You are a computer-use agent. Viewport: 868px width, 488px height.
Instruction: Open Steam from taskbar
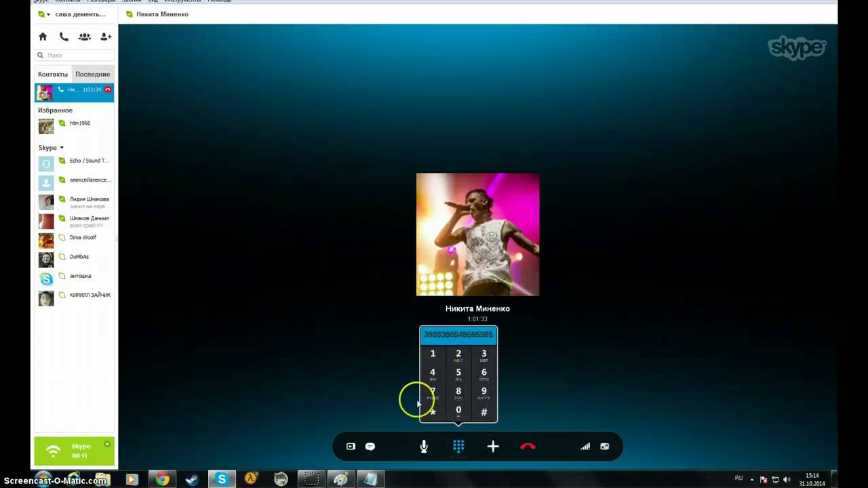[x=192, y=479]
